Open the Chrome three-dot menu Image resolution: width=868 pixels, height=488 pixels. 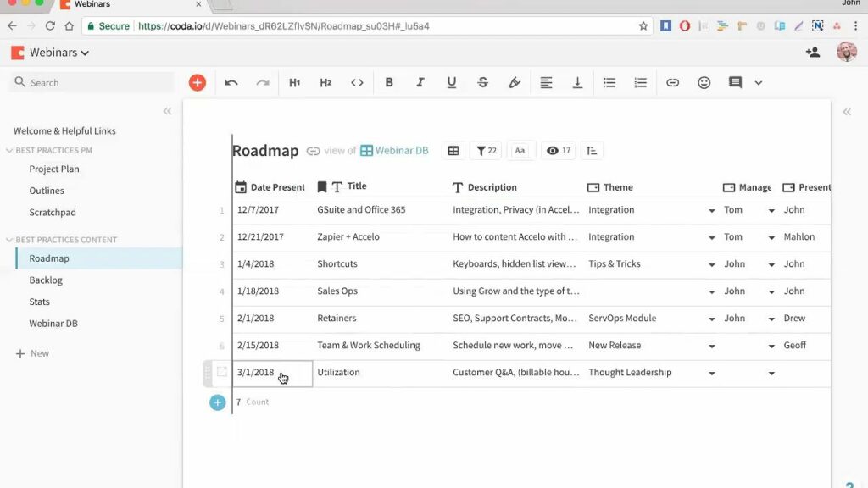[856, 26]
